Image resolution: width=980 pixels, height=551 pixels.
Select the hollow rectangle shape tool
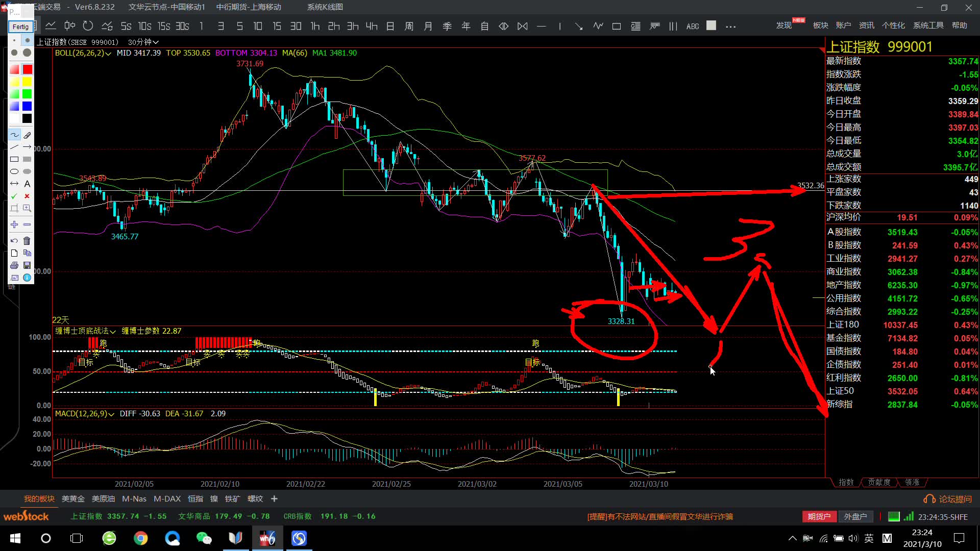[14, 159]
